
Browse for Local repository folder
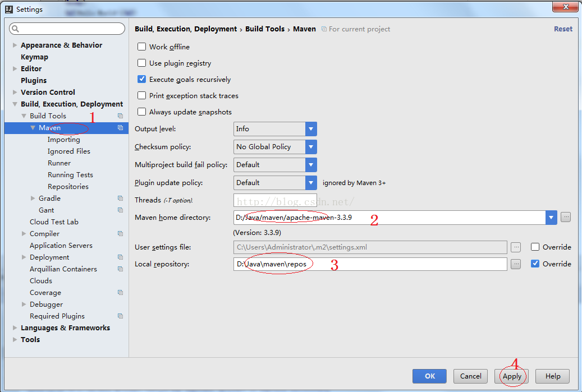516,264
